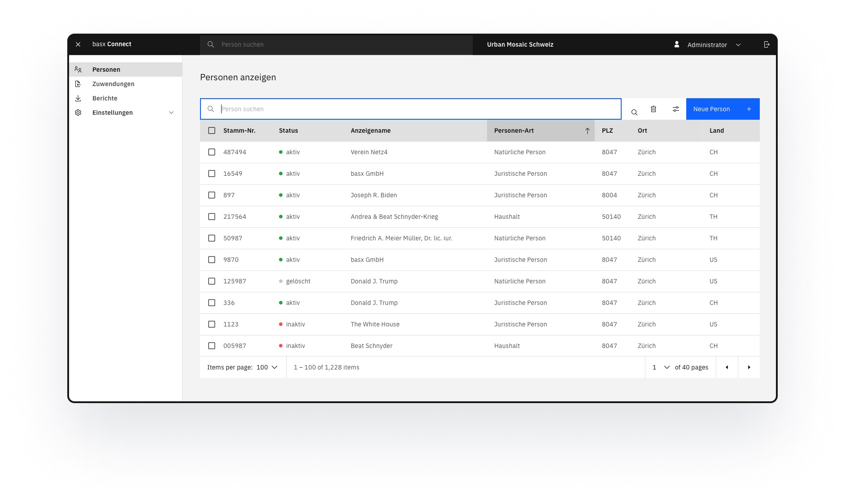Select the checkbox for The White House
The image size is (845, 504).
tap(212, 324)
